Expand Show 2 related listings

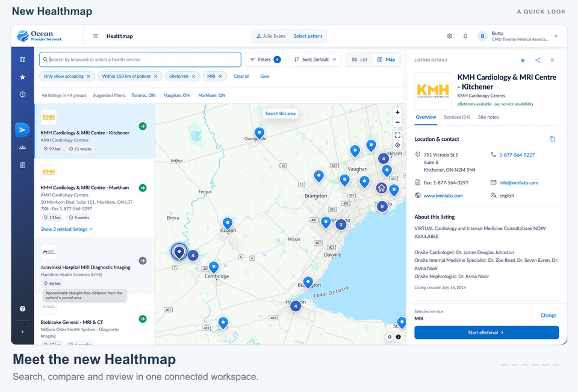[x=67, y=229]
